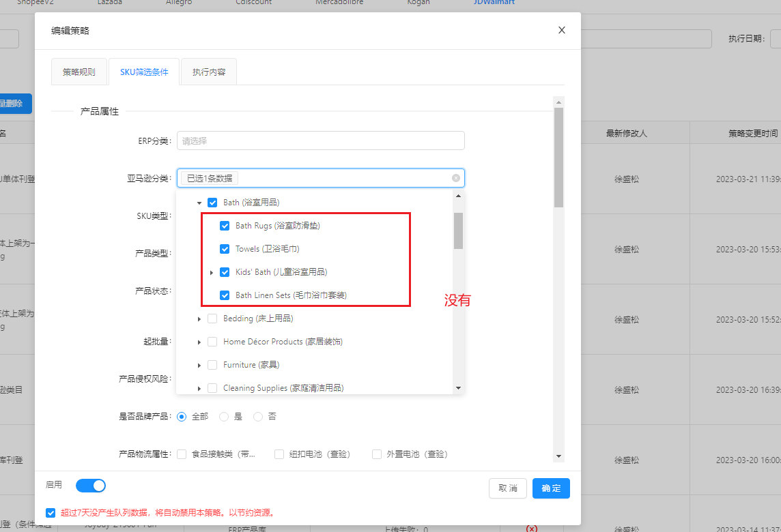Viewport: 781px width, 532px height.
Task: Toggle the 启用 switch off
Action: (91, 486)
